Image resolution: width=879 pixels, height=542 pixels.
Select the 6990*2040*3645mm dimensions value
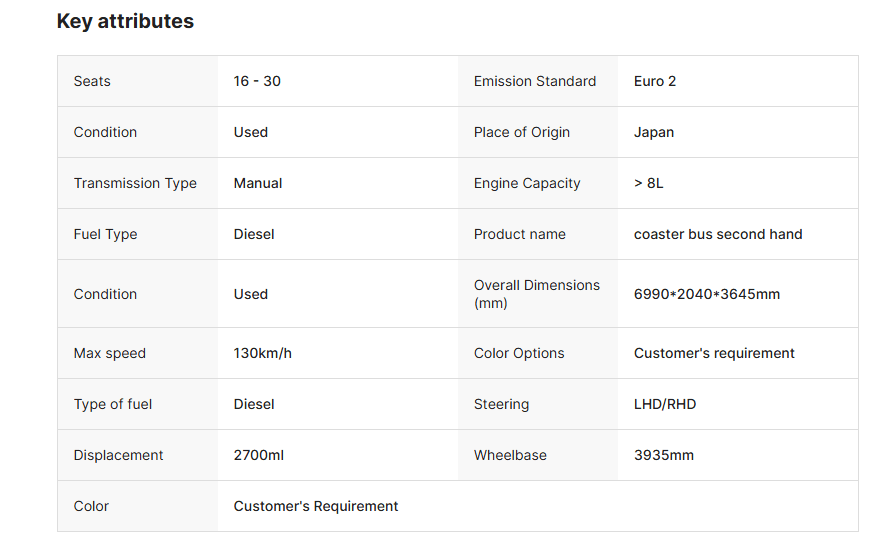[707, 294]
